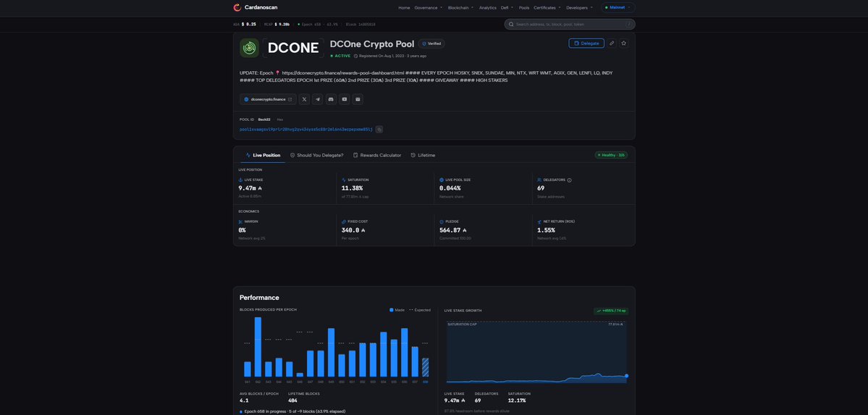Click the 1.55% net return value
This screenshot has width=868, height=415.
(546, 230)
